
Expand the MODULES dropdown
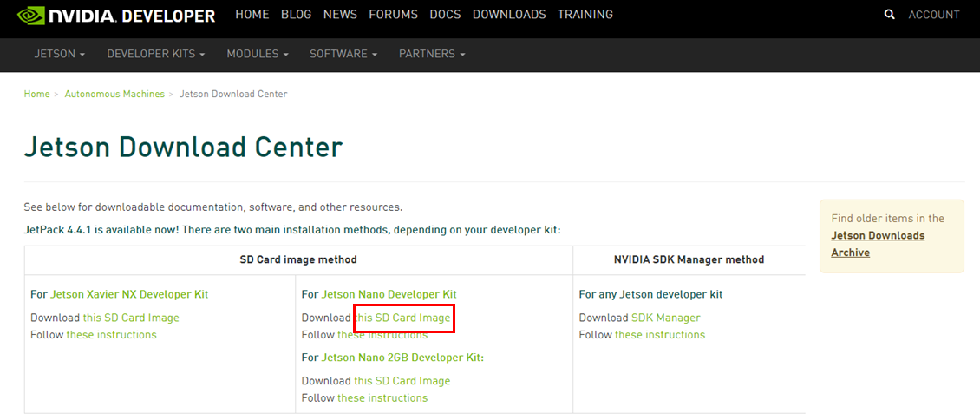coord(258,54)
